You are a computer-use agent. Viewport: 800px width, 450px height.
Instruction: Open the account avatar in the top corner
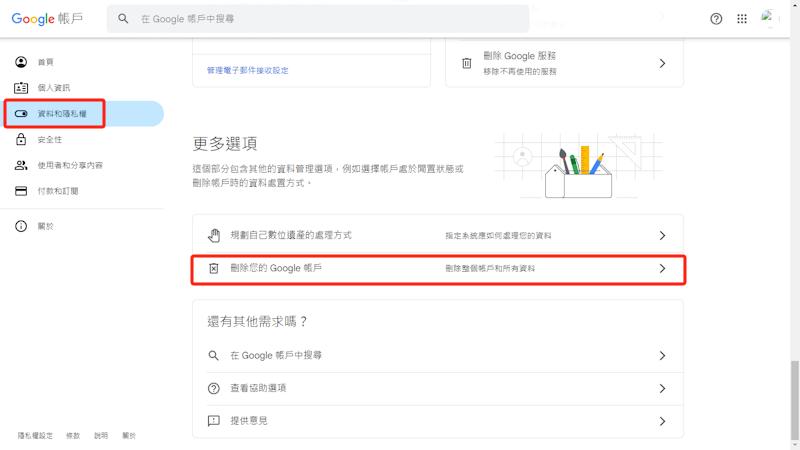767,17
